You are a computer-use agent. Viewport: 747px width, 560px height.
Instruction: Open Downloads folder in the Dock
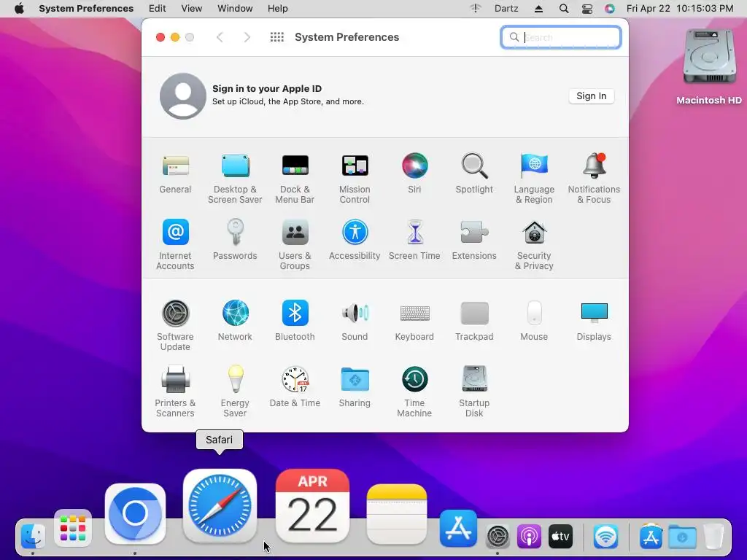[x=682, y=536]
